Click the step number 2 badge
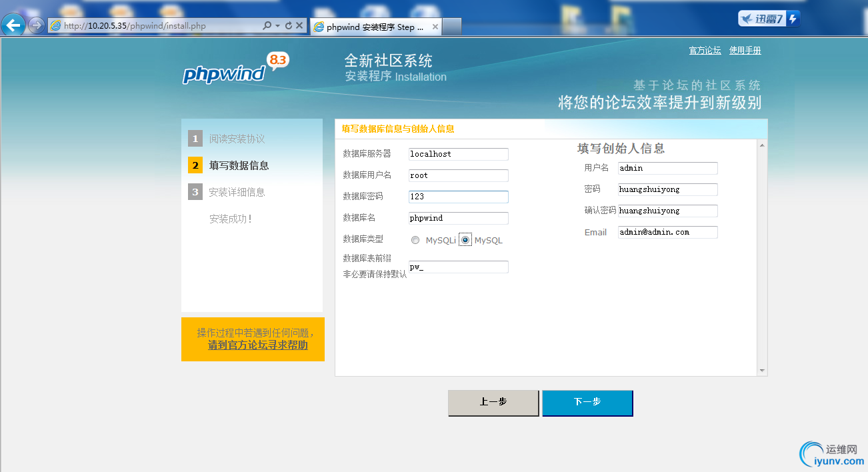This screenshot has width=868, height=472. tap(195, 165)
